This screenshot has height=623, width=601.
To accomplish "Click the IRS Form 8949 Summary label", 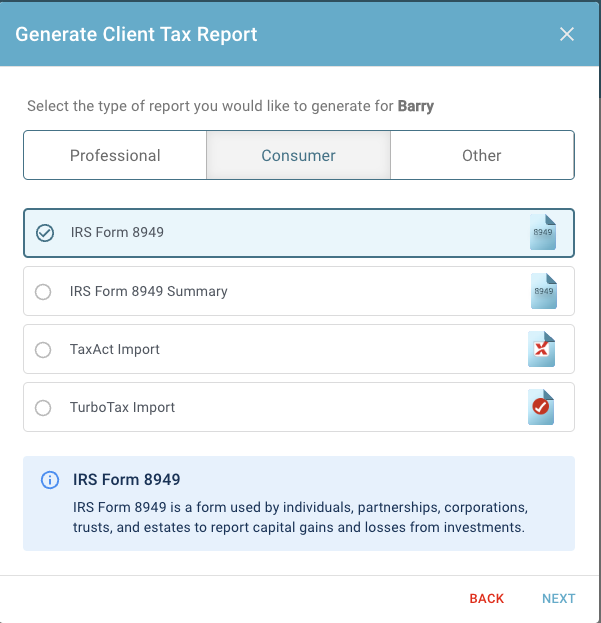I will (x=149, y=291).
